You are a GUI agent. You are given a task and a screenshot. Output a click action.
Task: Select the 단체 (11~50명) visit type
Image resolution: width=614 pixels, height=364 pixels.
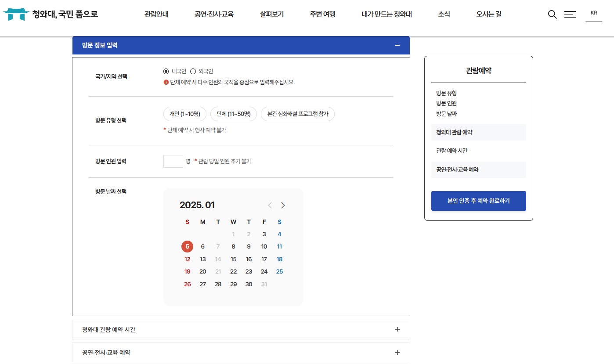234,114
